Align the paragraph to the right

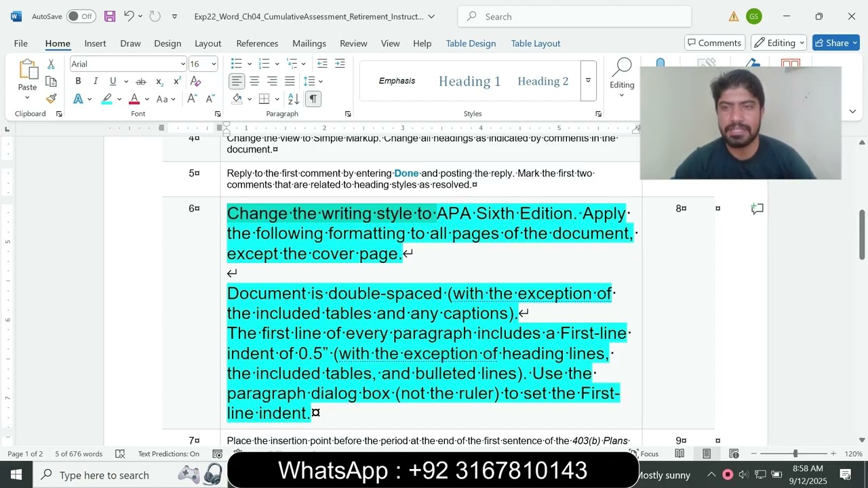(x=272, y=81)
